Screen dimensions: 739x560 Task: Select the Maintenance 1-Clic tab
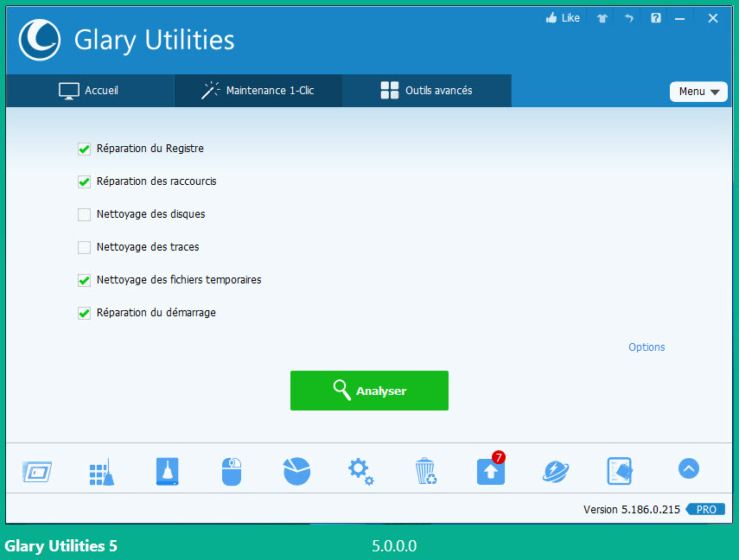coord(258,91)
